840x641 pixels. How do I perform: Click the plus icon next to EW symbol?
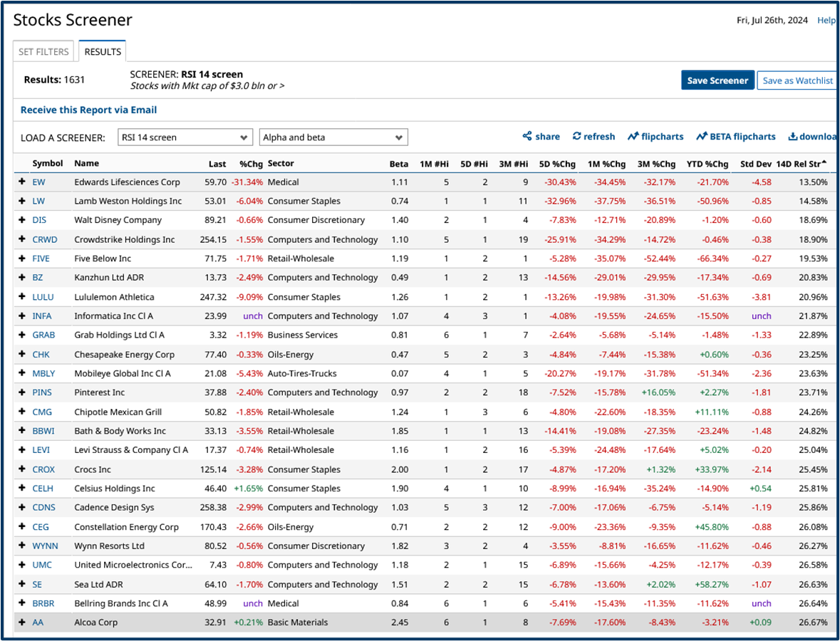click(21, 182)
